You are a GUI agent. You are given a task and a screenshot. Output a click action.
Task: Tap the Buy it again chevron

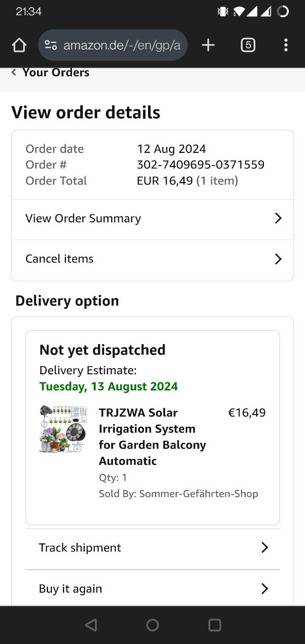(265, 589)
